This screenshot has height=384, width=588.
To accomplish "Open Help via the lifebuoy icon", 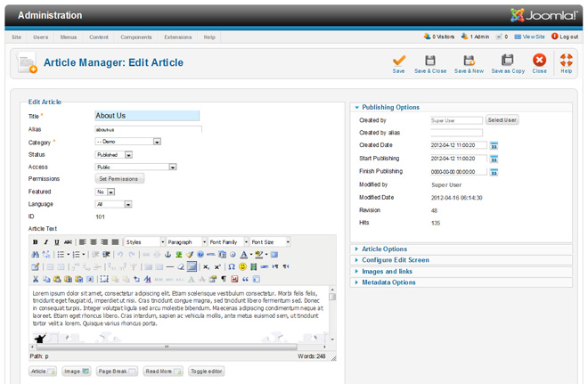I will [566, 61].
